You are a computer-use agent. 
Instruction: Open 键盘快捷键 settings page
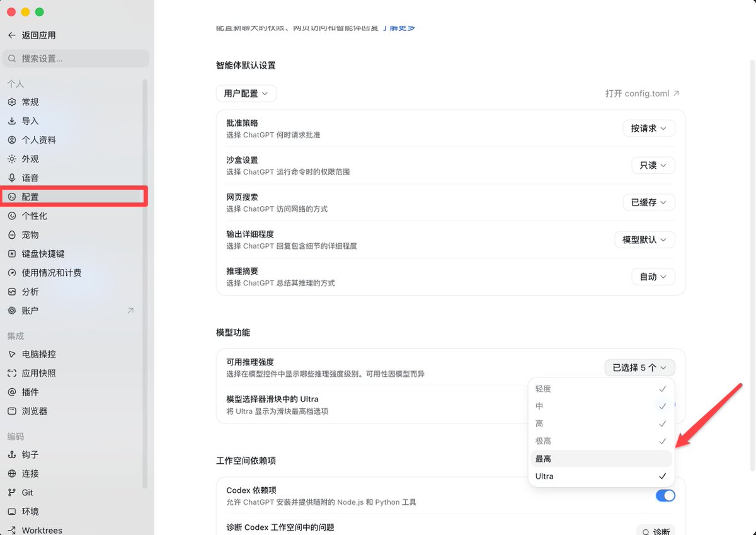72,253
